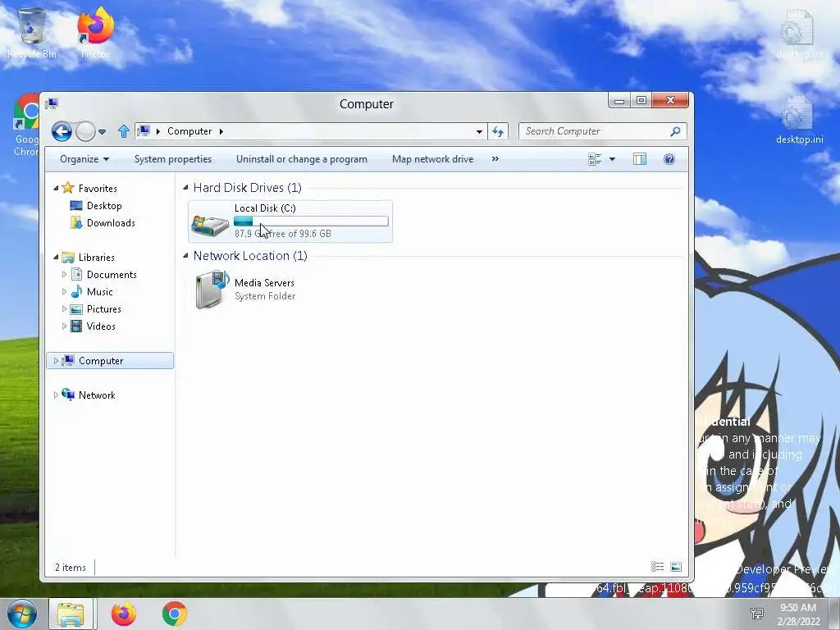Screen dimensions: 840x630
Task: Click the network tray icon
Action: (x=757, y=614)
